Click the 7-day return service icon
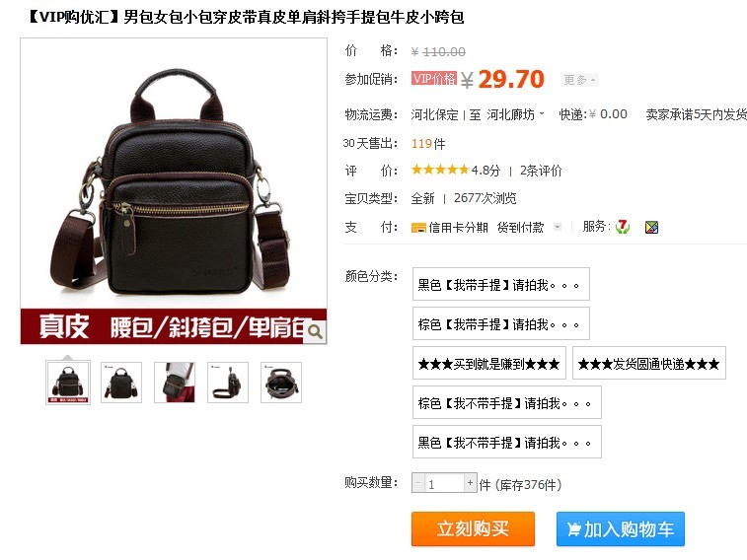 coord(623,227)
